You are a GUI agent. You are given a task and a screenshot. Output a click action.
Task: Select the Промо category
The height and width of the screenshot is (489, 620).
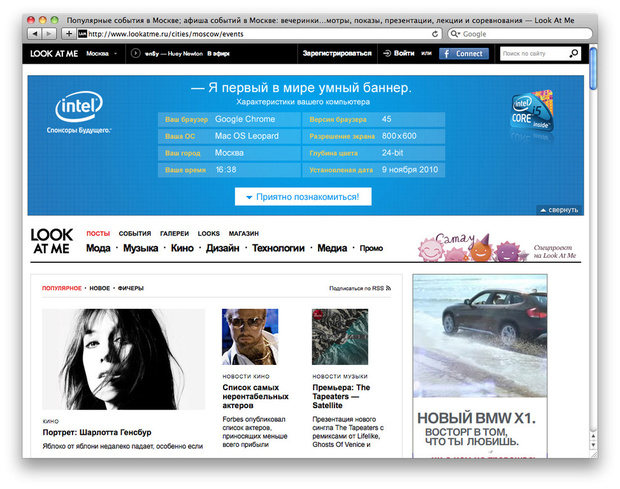pos(371,248)
